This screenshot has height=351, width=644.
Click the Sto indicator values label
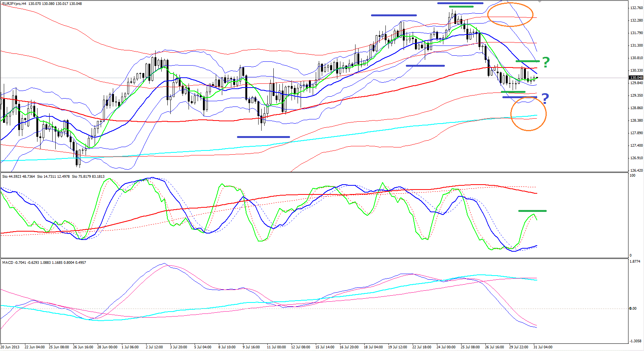53,177
